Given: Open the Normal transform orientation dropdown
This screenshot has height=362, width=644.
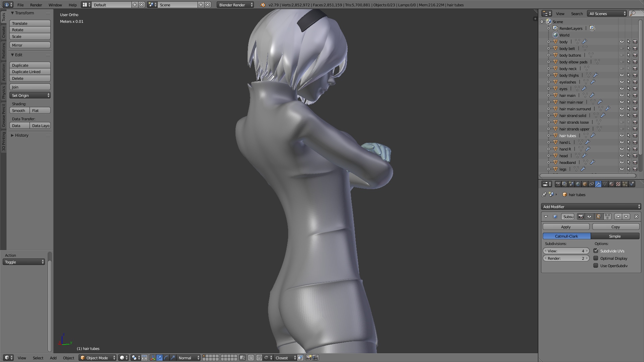Looking at the screenshot, I should [x=189, y=358].
